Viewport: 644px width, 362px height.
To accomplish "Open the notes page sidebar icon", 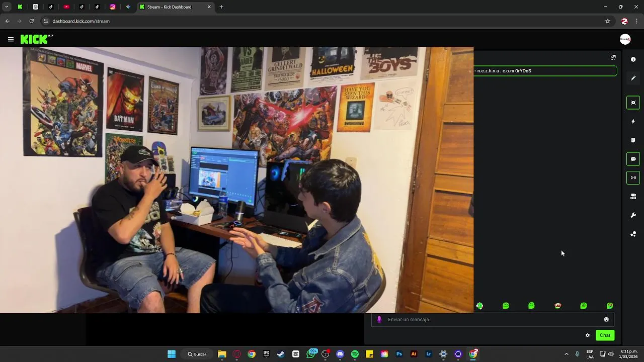I will 633,140.
